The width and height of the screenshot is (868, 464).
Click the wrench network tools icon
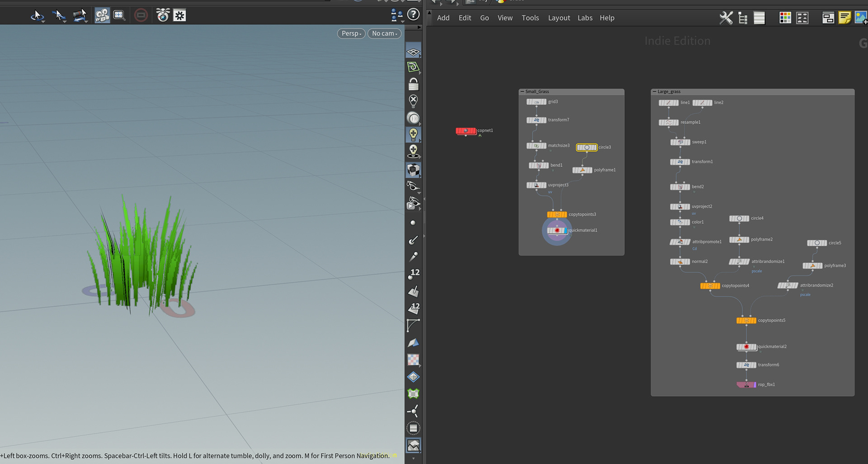[726, 18]
